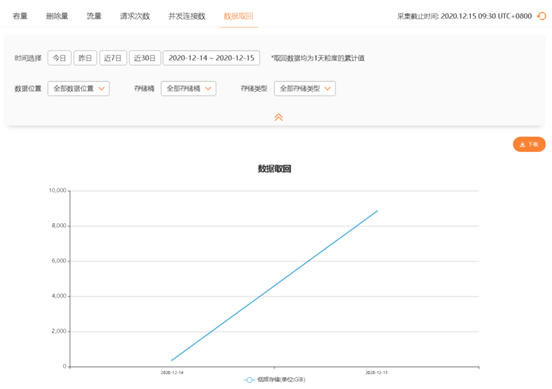
Task: Click the 2020-12-15 x-axis label
Action: pos(377,372)
